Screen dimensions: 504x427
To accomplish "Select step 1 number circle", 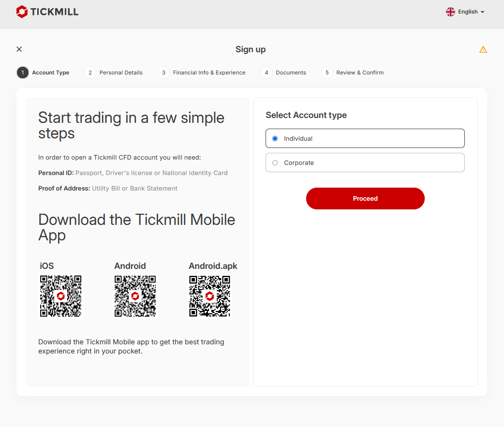I will click(23, 73).
